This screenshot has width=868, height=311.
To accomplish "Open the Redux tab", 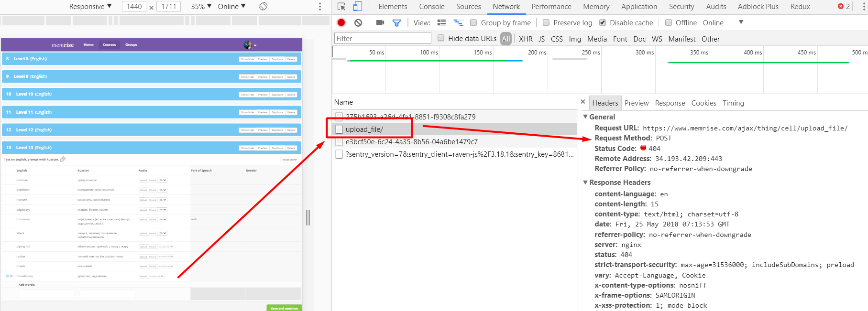I will (x=800, y=7).
